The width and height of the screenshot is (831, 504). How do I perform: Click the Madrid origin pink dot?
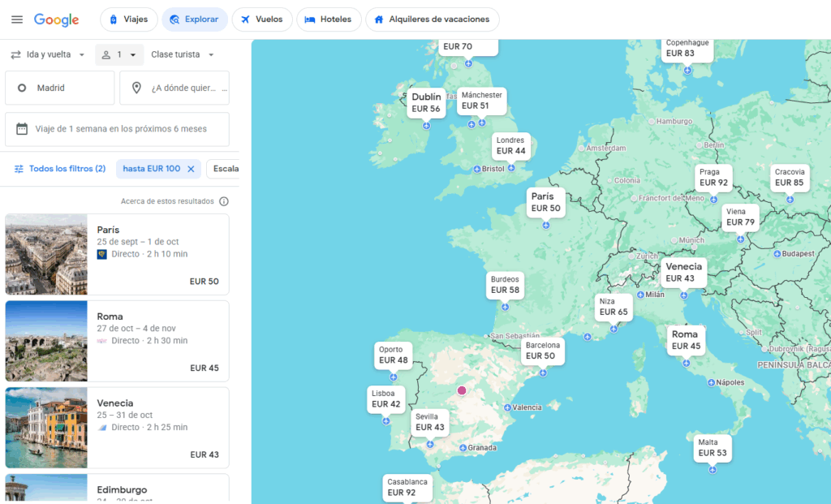462,390
